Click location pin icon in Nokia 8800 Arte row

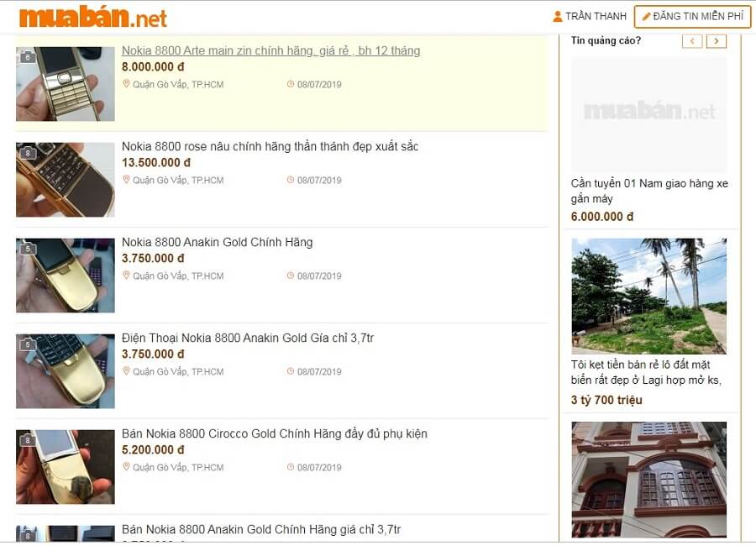pos(126,84)
